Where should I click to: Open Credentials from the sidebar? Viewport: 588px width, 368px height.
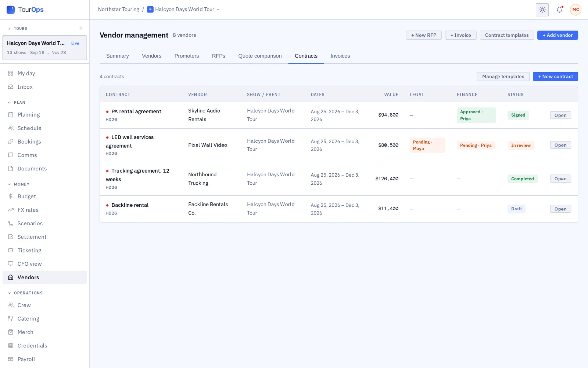(x=45, y=346)
